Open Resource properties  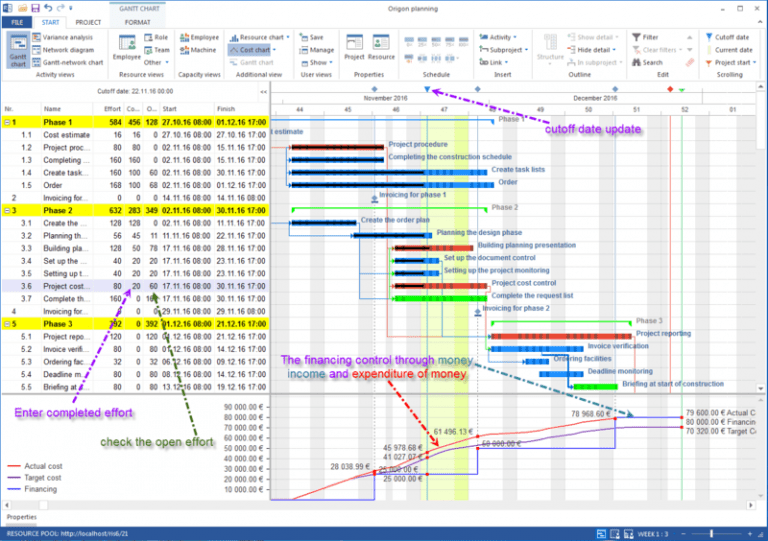coord(381,48)
